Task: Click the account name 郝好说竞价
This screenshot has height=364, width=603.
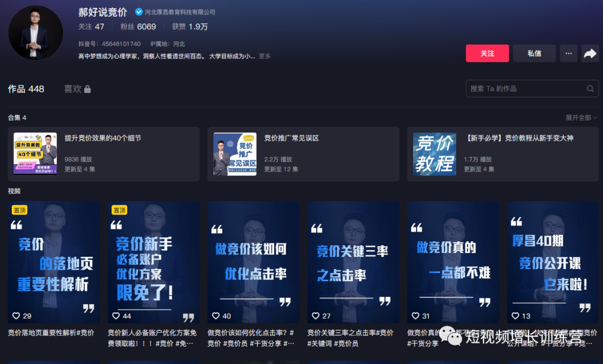Action: (x=103, y=12)
